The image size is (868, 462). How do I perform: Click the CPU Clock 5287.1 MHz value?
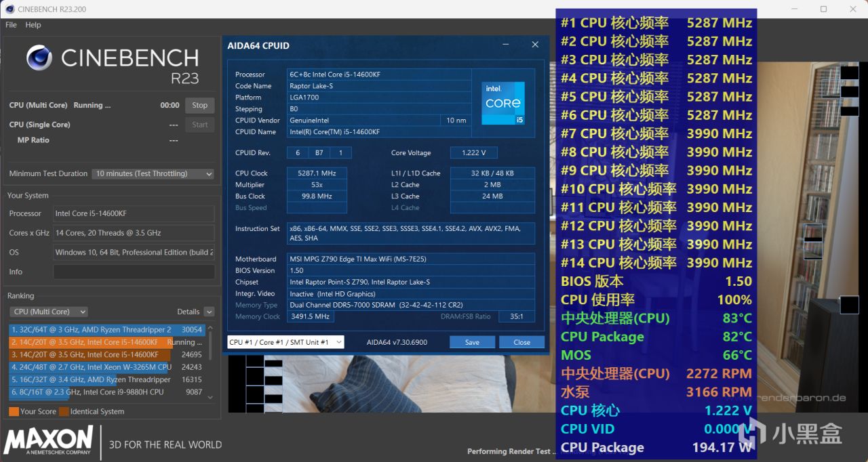(x=317, y=173)
